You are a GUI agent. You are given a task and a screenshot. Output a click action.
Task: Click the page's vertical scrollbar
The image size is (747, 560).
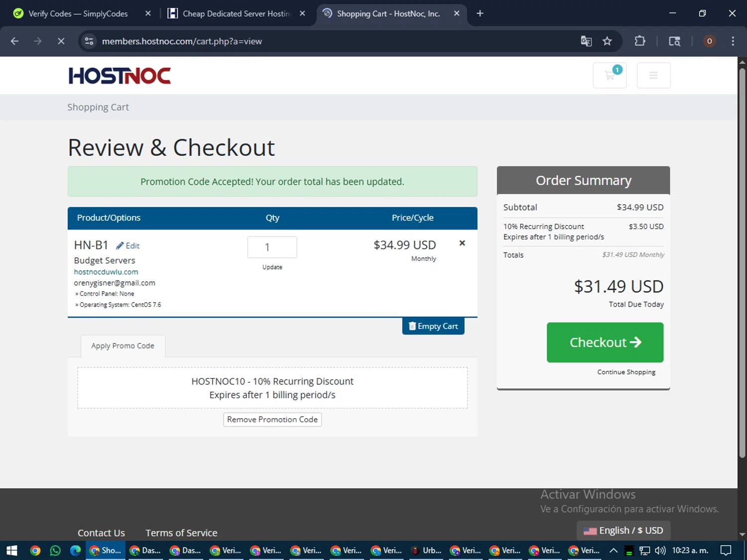(742, 263)
